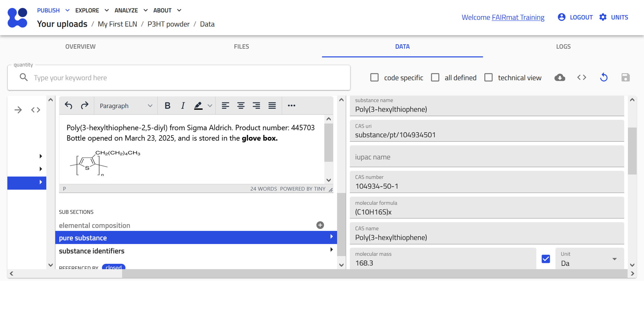
Task: Click the FAIRmat Training user link
Action: click(518, 17)
